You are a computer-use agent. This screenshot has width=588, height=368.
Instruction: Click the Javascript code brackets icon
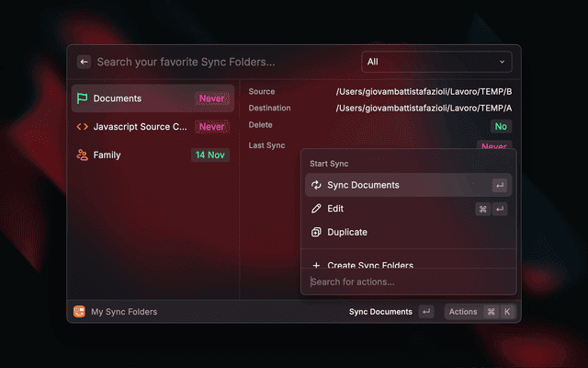[x=83, y=127]
